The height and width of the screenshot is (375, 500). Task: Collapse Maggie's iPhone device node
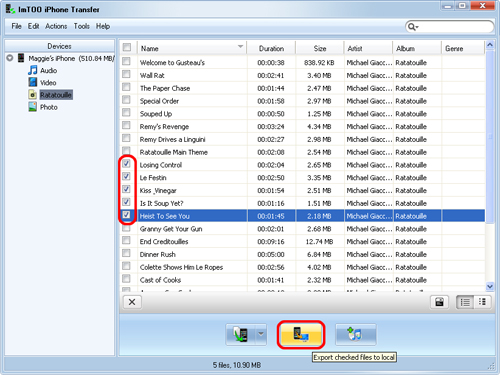[10, 58]
